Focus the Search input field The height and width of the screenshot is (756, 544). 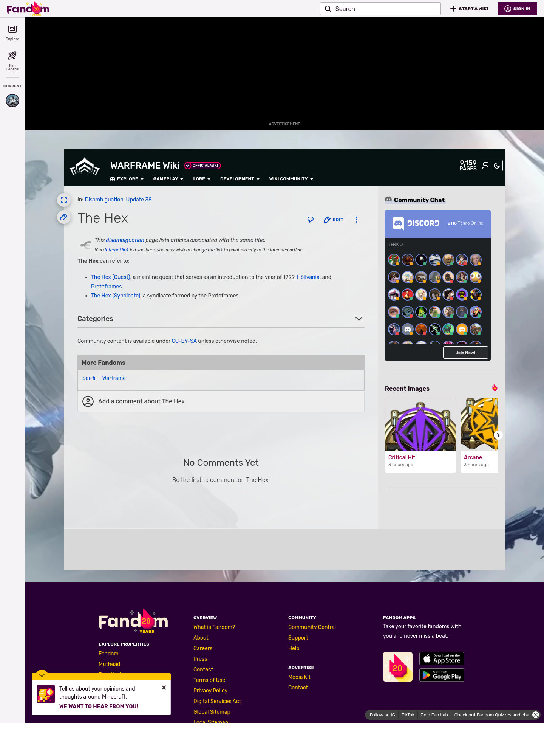coord(380,9)
